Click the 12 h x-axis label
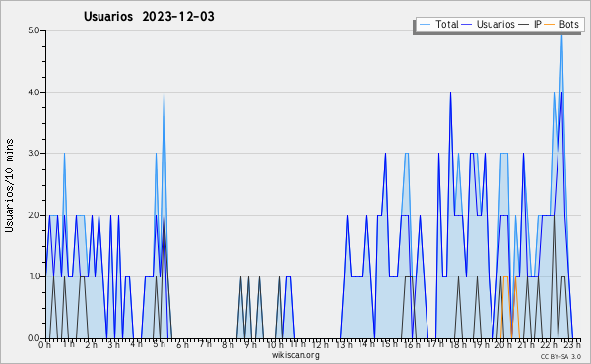This screenshot has height=364, width=591. pyautogui.click(x=320, y=344)
